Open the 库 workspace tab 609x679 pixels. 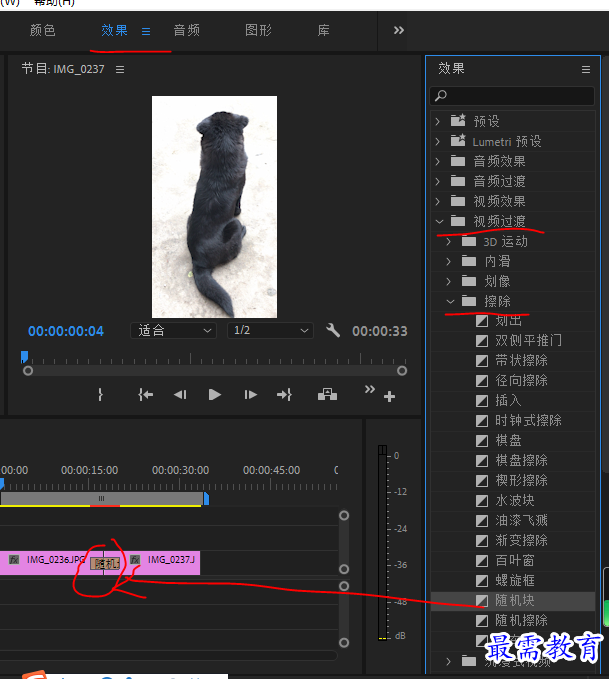click(324, 30)
